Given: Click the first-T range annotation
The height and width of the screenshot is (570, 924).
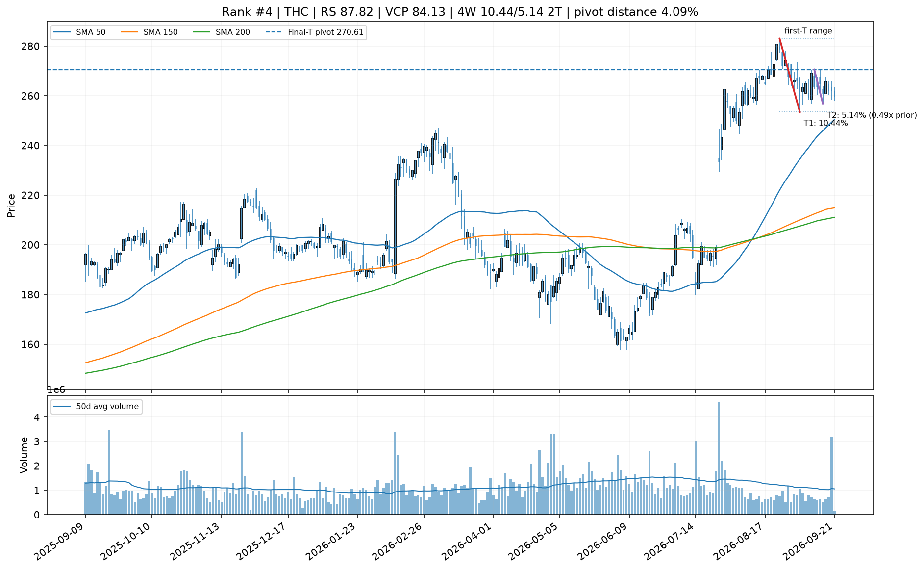Looking at the screenshot, I should (808, 31).
